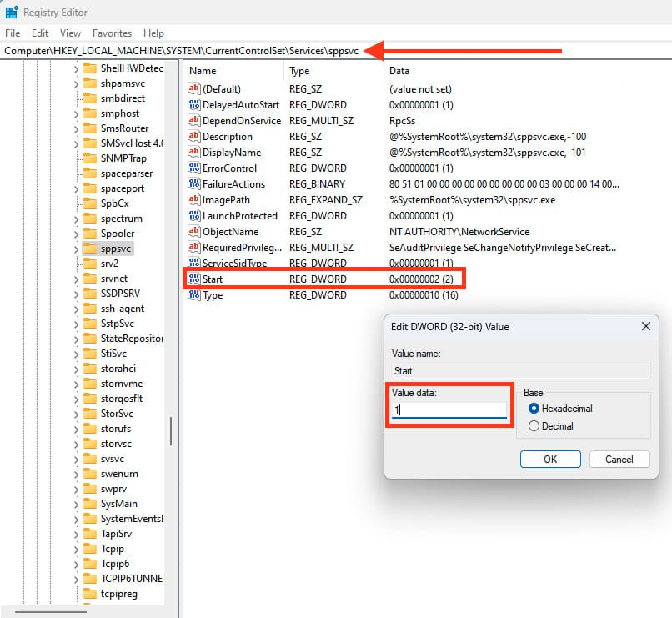This screenshot has height=618, width=672.
Task: Expand the sppsvc tree node
Action: 77,249
